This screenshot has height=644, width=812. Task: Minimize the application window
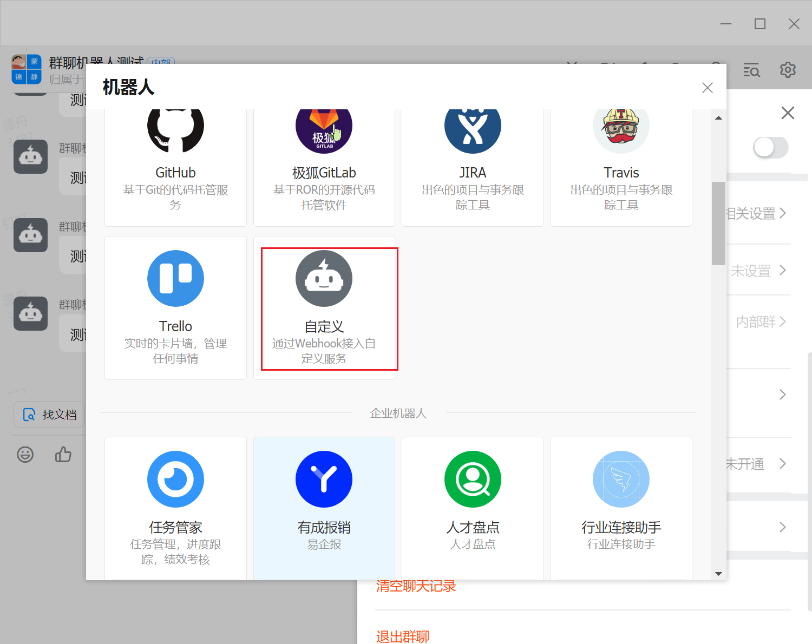click(x=726, y=24)
